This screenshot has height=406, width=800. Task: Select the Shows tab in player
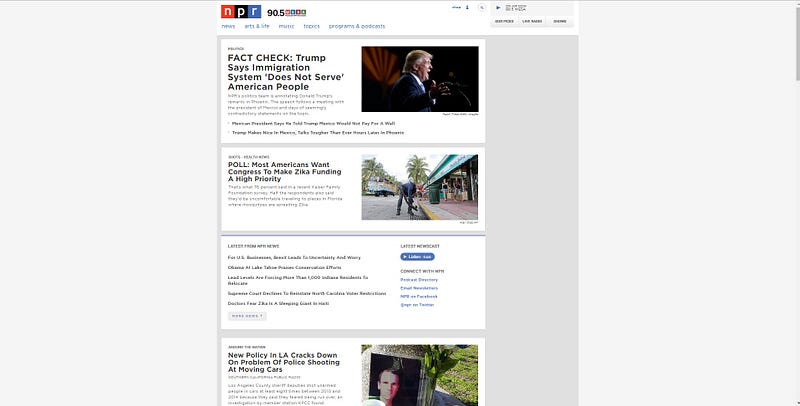[560, 21]
